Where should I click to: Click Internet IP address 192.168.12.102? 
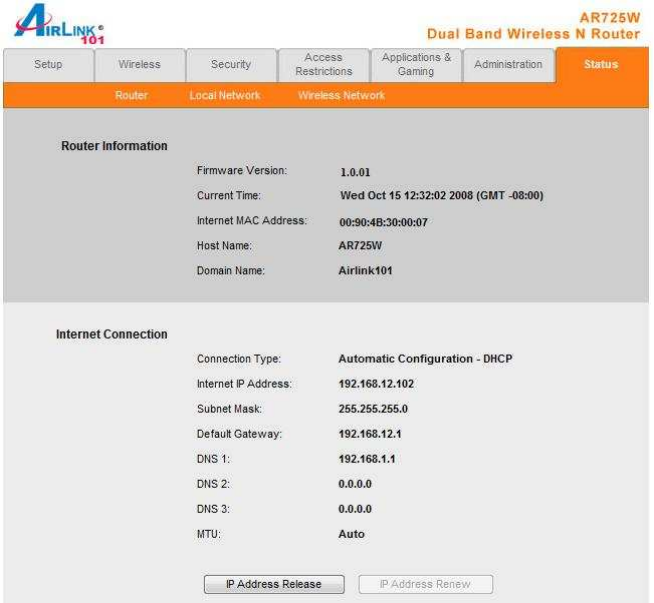tap(376, 384)
